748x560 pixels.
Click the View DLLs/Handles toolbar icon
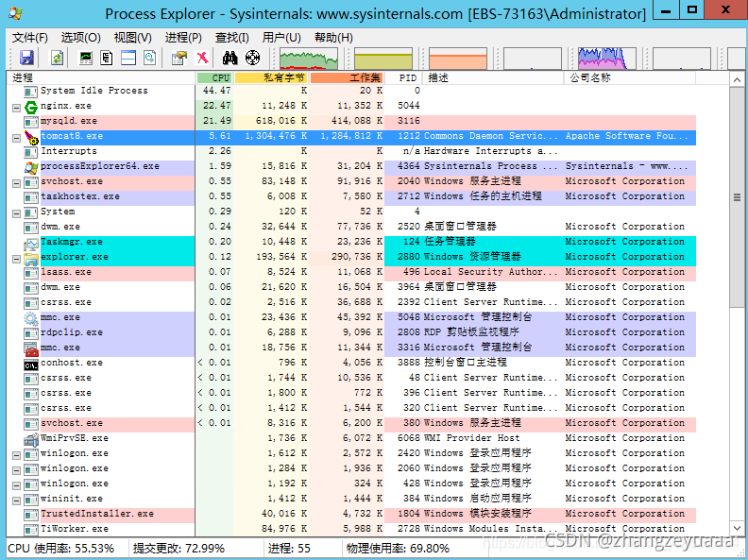[150, 58]
